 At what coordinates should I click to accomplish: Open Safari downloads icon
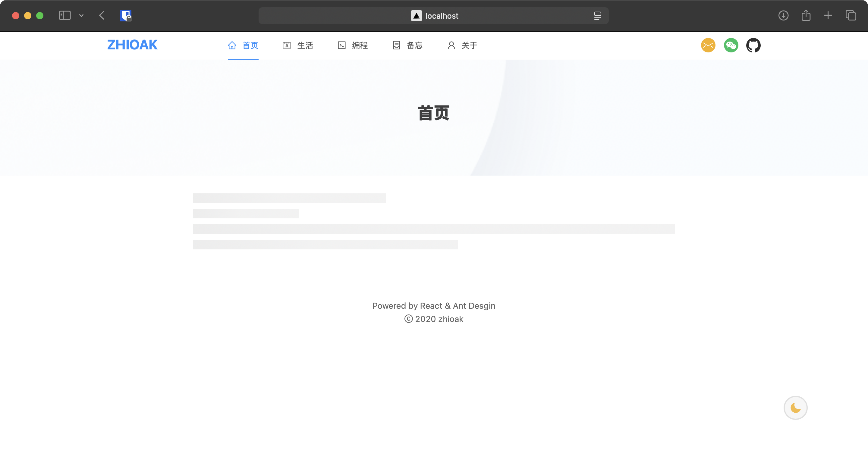[783, 15]
